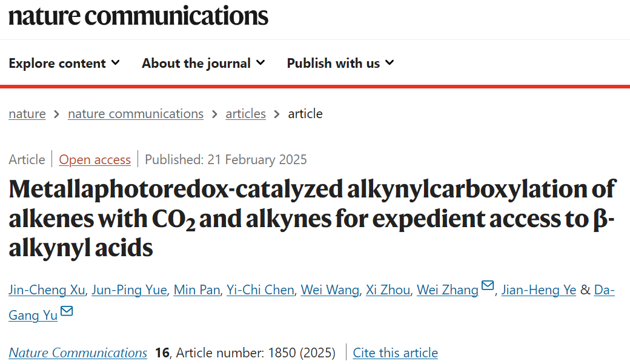This screenshot has width=630, height=364.
Task: Click Cite this article link
Action: pyautogui.click(x=396, y=352)
